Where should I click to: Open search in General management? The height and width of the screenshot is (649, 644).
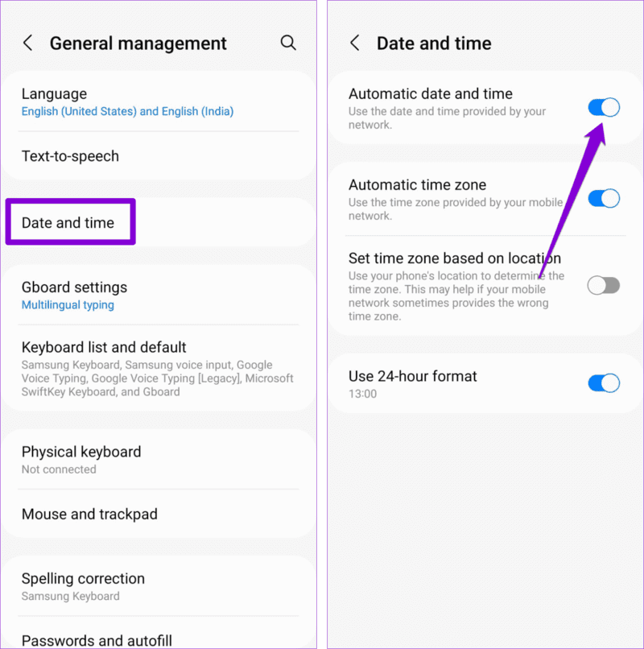pos(288,43)
